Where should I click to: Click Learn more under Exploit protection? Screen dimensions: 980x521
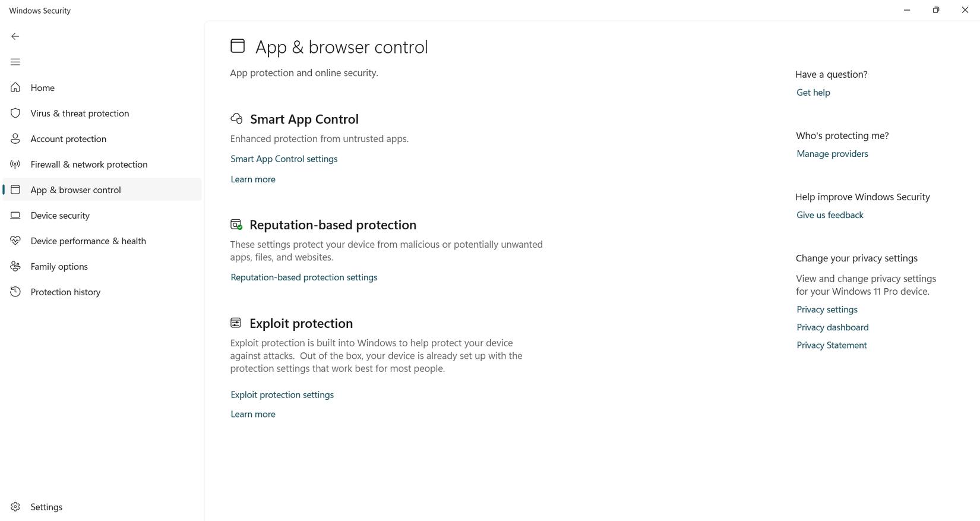[253, 415]
